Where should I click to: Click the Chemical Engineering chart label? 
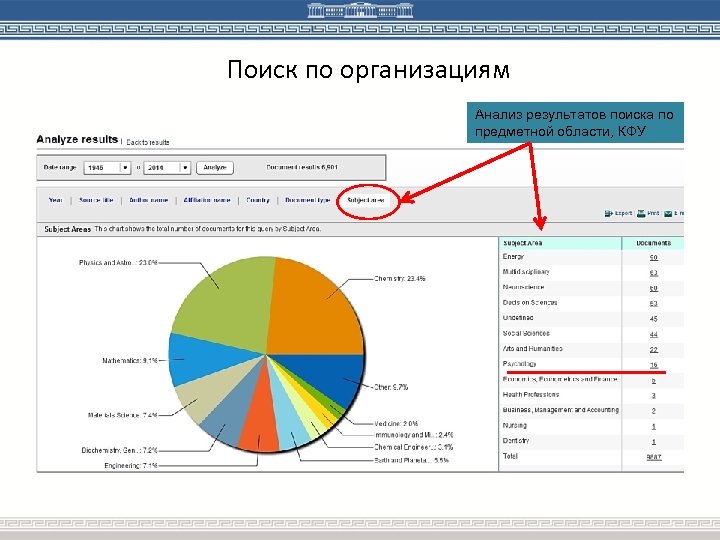414,447
